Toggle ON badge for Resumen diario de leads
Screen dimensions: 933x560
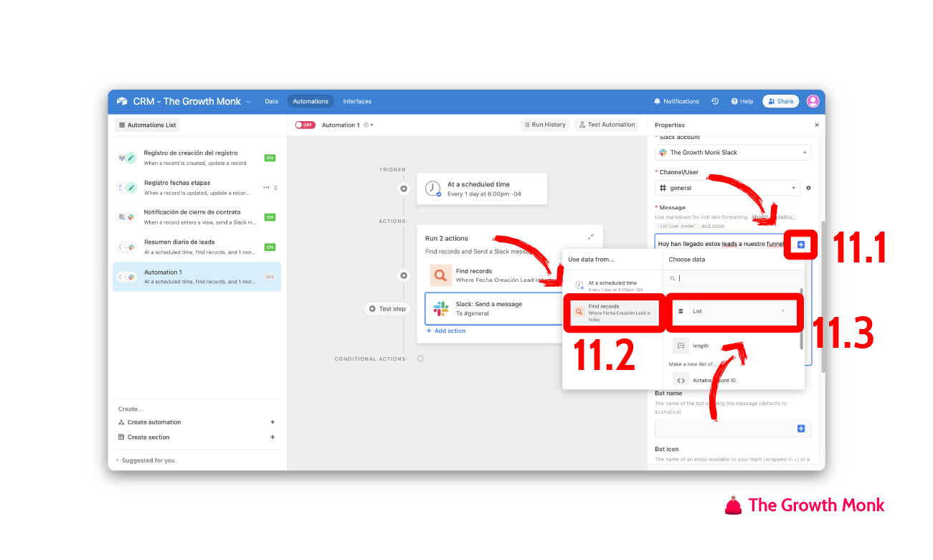(x=270, y=247)
